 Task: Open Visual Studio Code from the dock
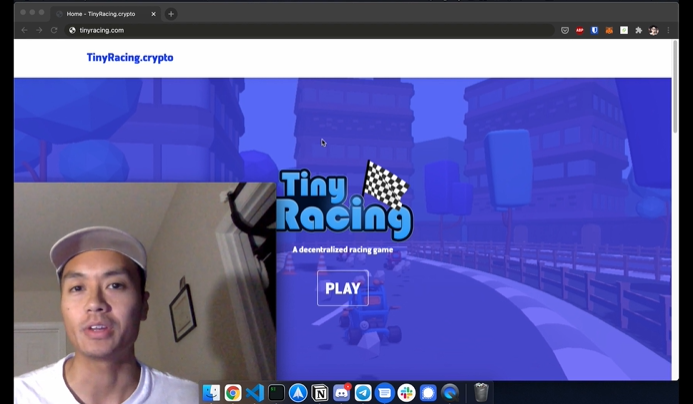[255, 393]
